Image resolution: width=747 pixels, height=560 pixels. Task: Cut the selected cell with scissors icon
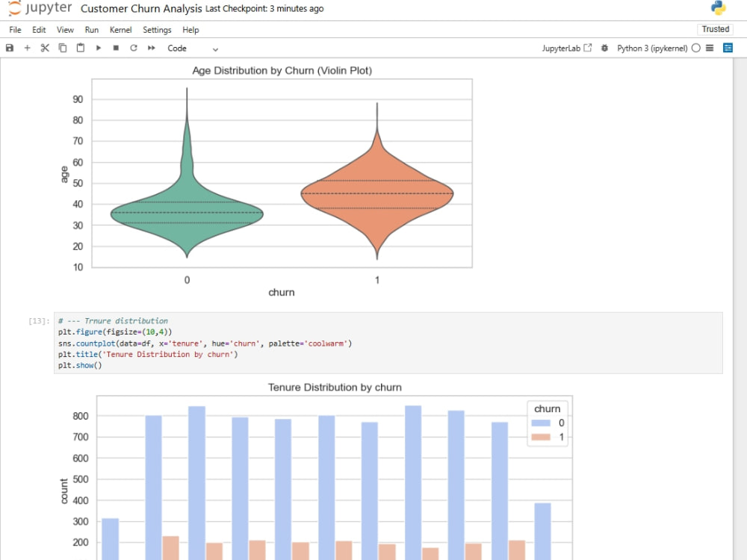[x=45, y=48]
